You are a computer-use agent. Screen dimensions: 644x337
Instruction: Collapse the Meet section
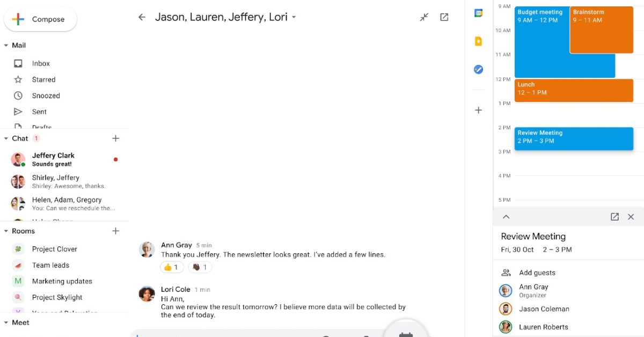(6, 323)
